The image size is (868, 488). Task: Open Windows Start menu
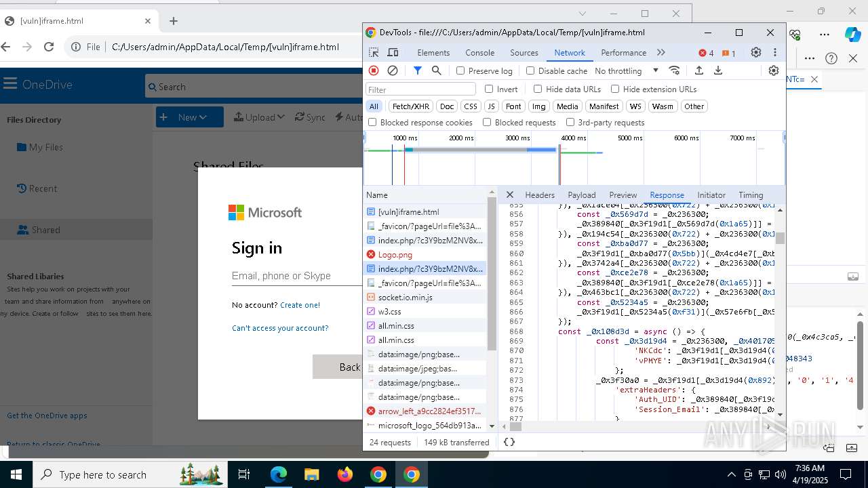click(16, 474)
